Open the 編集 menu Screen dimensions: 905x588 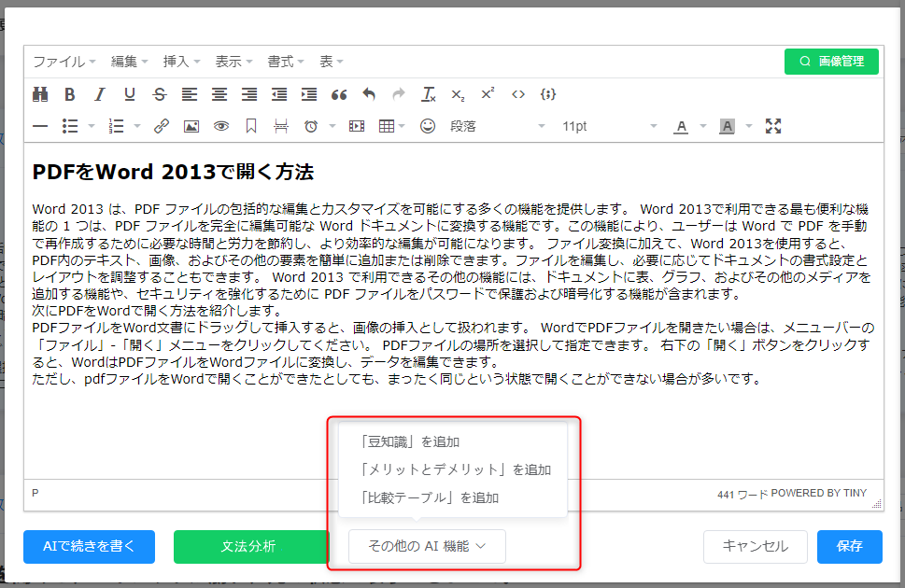pos(129,62)
